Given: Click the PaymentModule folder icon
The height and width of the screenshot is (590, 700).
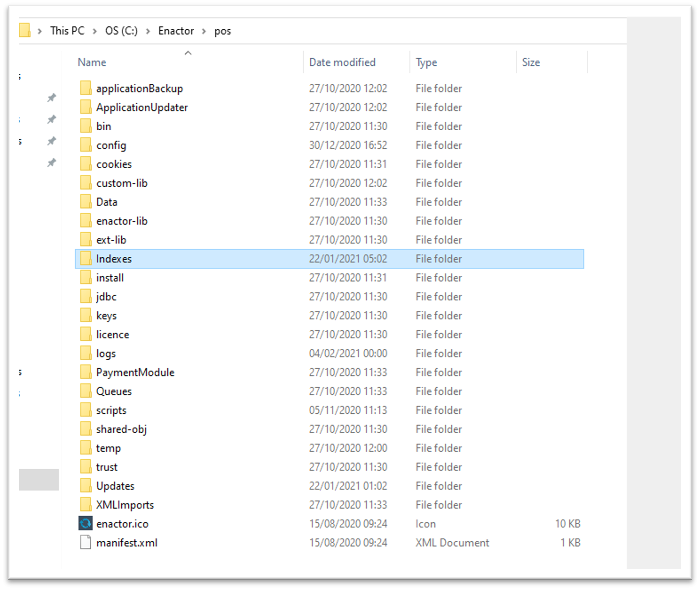Looking at the screenshot, I should pyautogui.click(x=85, y=372).
